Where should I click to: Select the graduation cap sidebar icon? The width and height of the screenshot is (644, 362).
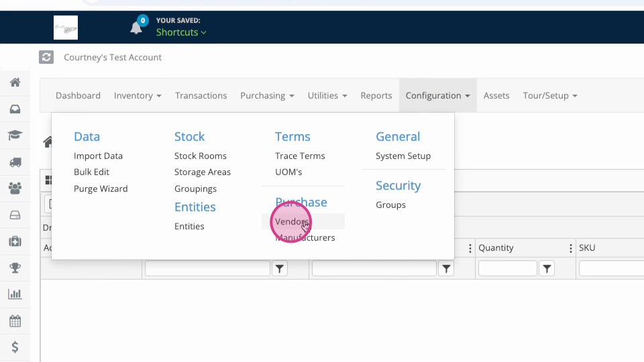point(15,135)
